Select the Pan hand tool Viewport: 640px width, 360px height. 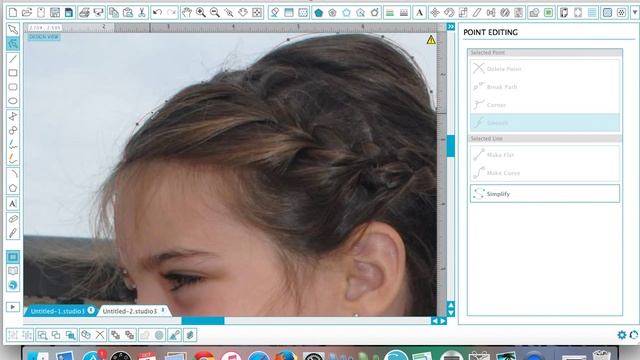tap(187, 13)
